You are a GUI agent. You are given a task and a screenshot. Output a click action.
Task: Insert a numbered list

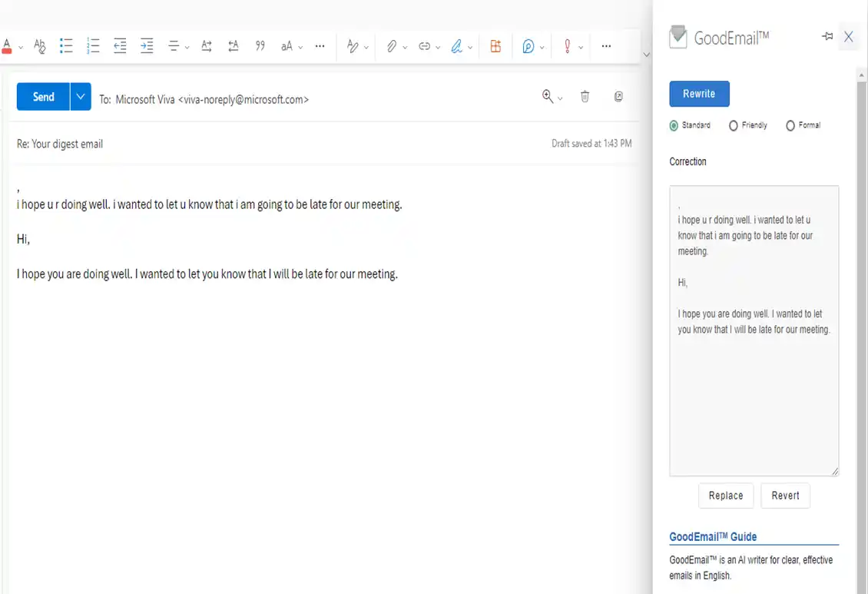[x=93, y=46]
